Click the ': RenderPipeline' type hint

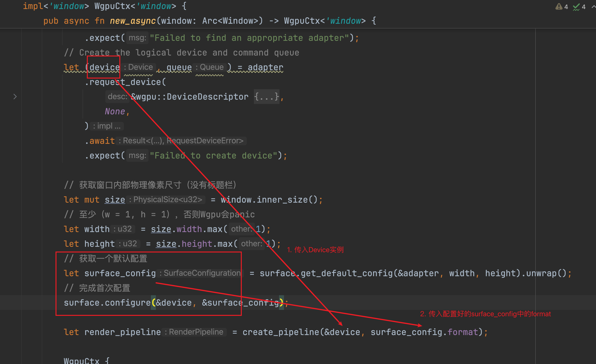[194, 332]
